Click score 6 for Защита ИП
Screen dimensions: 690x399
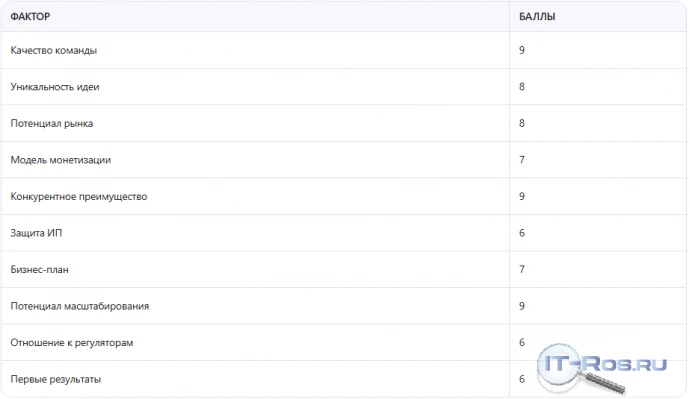[x=522, y=233]
